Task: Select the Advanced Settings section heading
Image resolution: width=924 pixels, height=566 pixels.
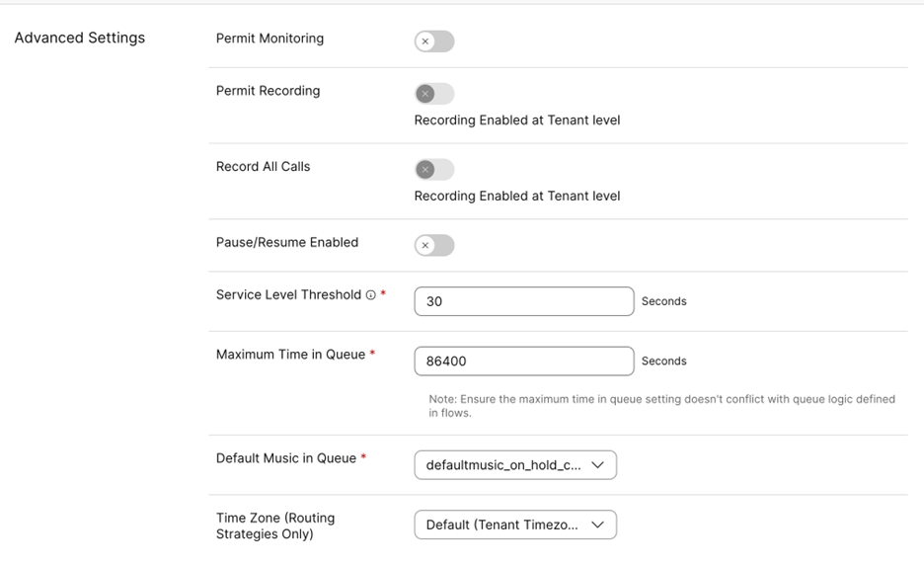Action: pyautogui.click(x=80, y=38)
